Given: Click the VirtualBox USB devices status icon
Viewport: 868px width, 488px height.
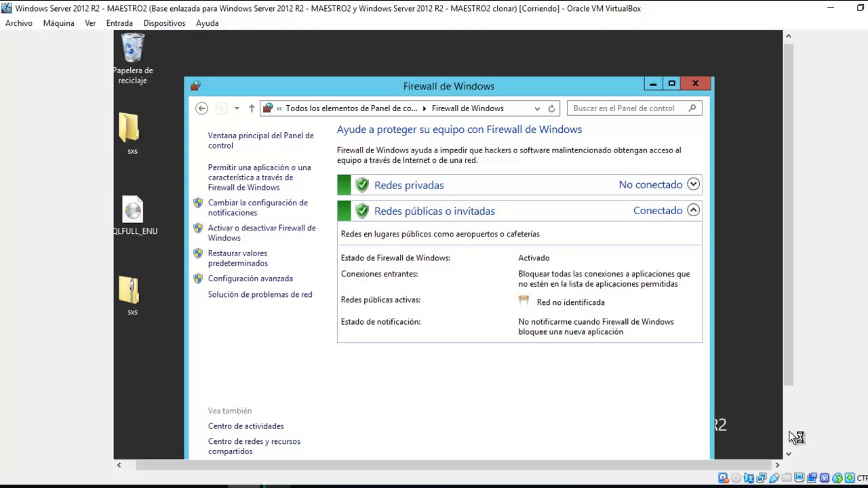Looking at the screenshot, I should (774, 478).
